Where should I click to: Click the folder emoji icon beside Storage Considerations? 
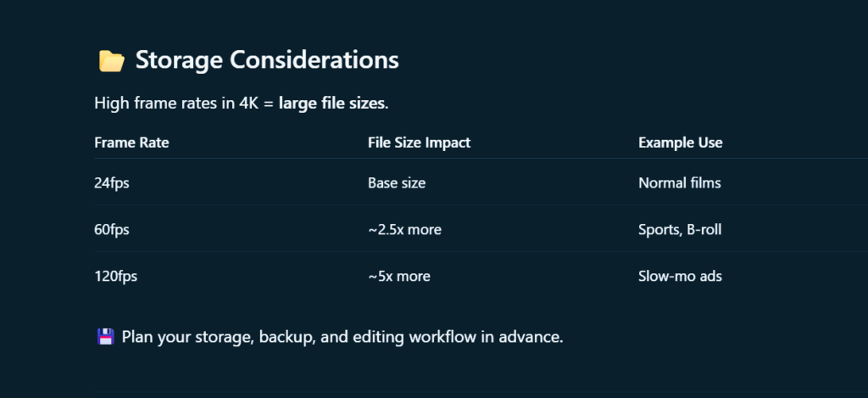tap(112, 61)
